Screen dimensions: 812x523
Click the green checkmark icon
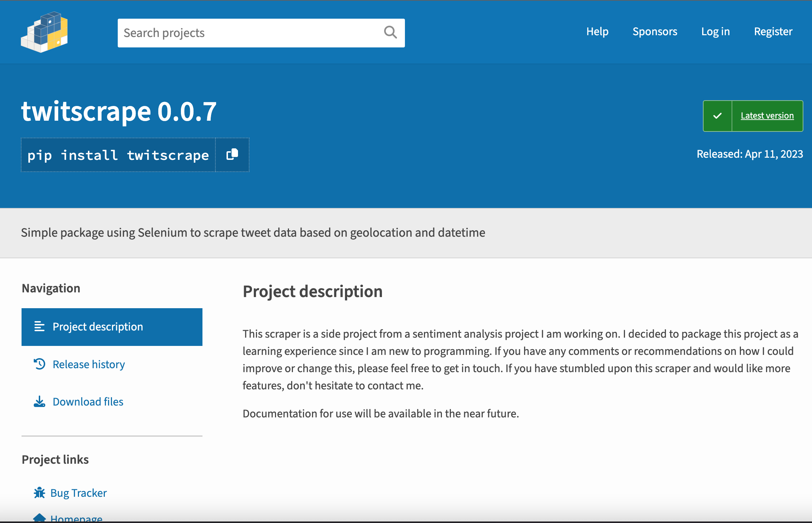(717, 116)
